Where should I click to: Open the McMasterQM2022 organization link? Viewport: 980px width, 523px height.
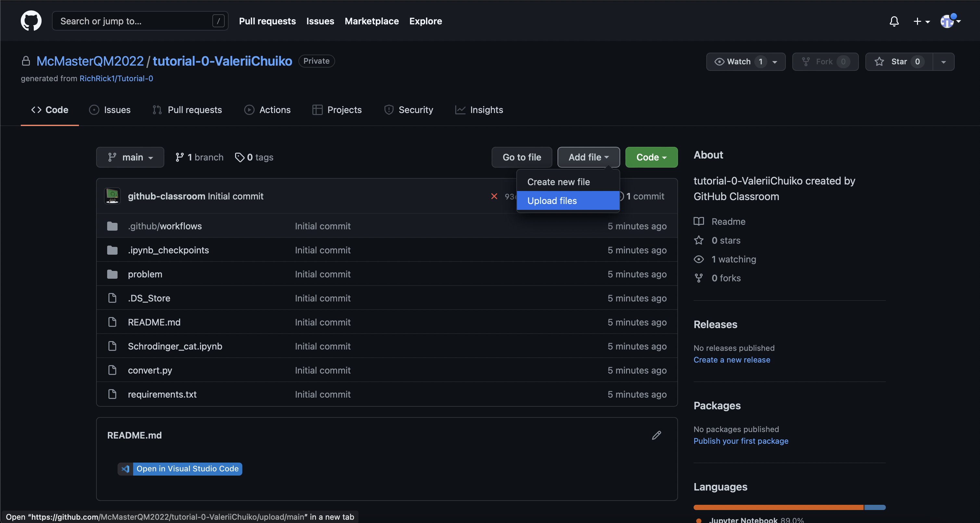point(90,61)
